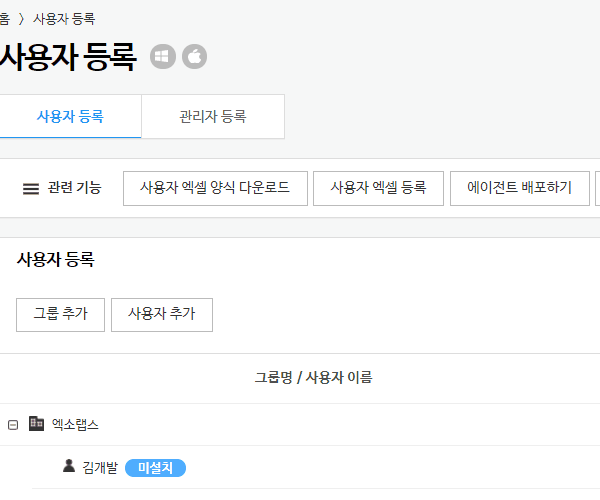The image size is (600, 500).
Task: Click the 그룹명 / 사용자 이름 column header
Action: click(x=313, y=378)
